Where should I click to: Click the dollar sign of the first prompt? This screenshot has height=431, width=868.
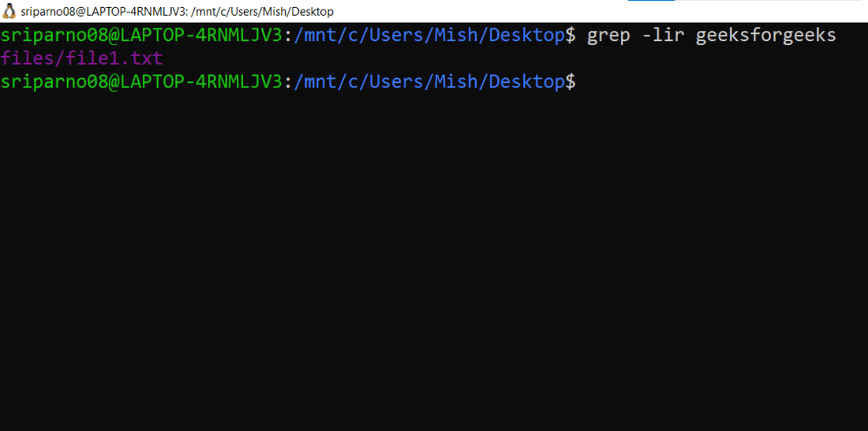(570, 36)
